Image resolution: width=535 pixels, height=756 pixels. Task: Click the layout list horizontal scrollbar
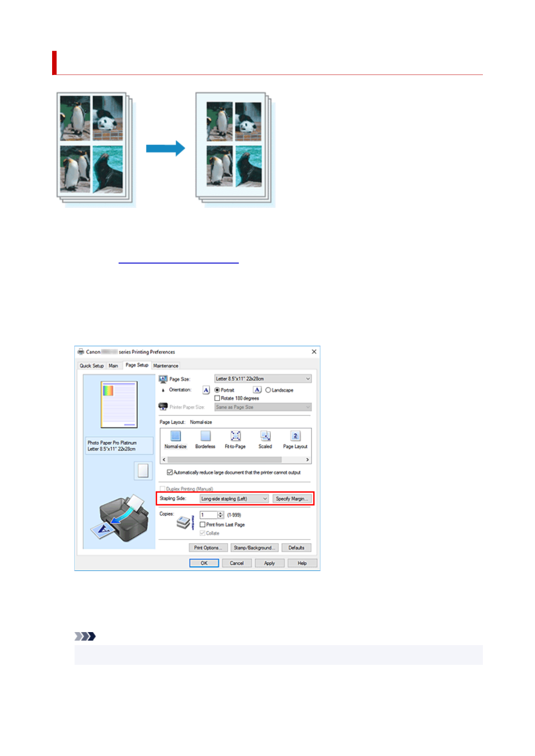pyautogui.click(x=225, y=460)
